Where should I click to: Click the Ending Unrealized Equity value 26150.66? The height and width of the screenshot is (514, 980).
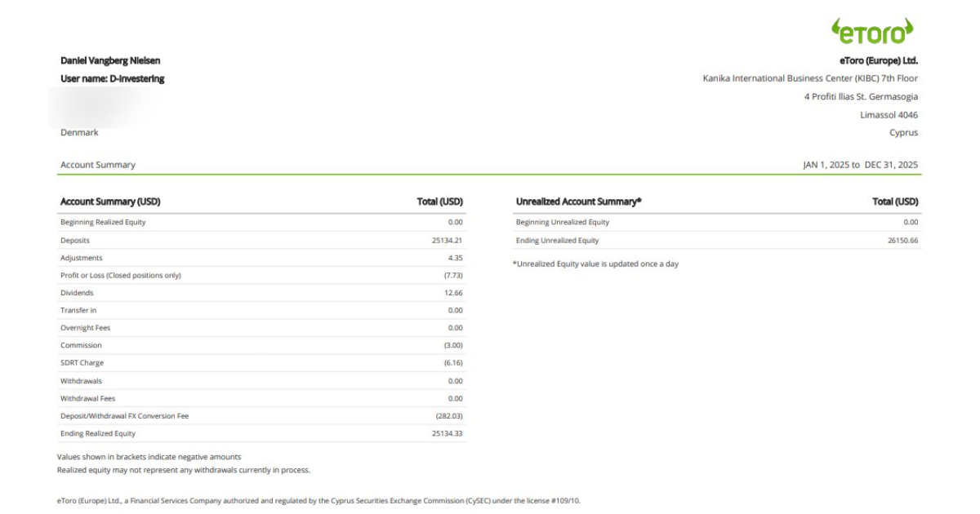(902, 241)
